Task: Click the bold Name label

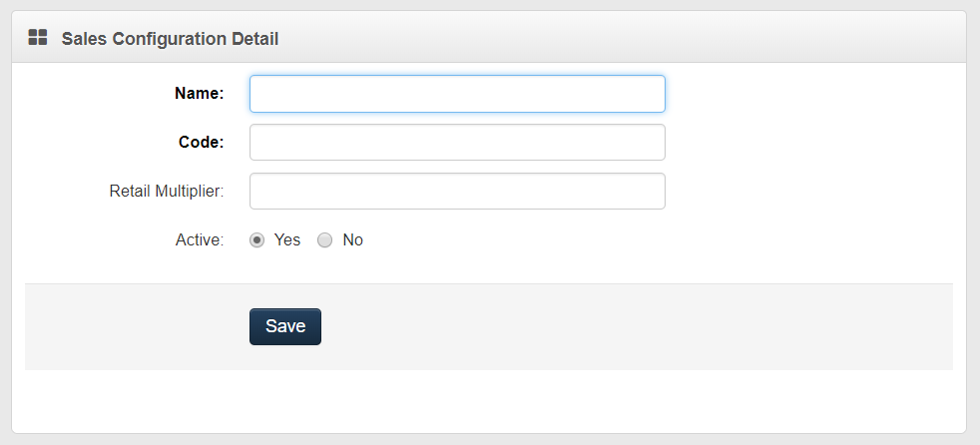Action: [199, 94]
